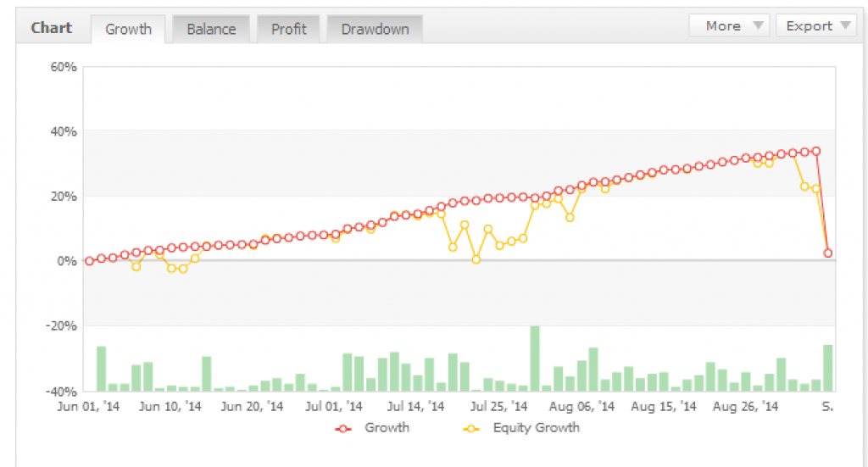Toggle Growth series via legend label
The image size is (868, 467).
coord(387,428)
